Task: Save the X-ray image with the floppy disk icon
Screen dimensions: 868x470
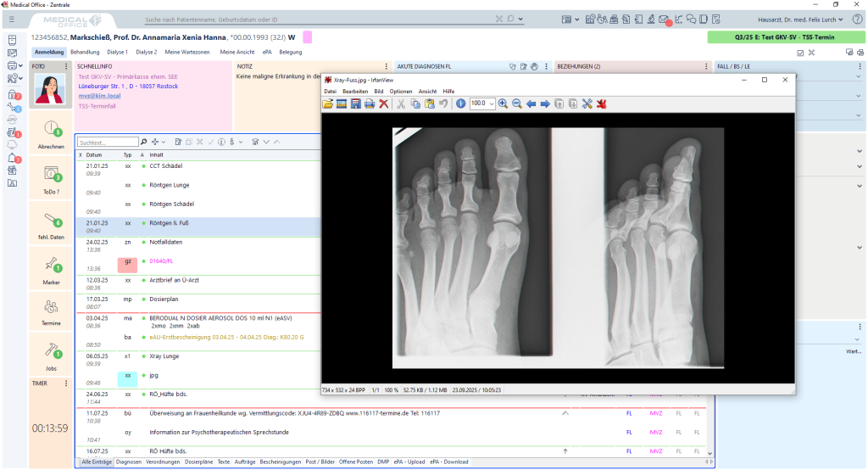Action: [356, 104]
